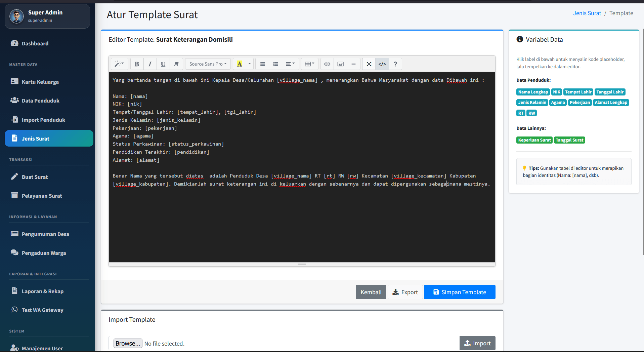Click the Pelayanan Surat archive icon
The height and width of the screenshot is (352, 644).
click(14, 195)
